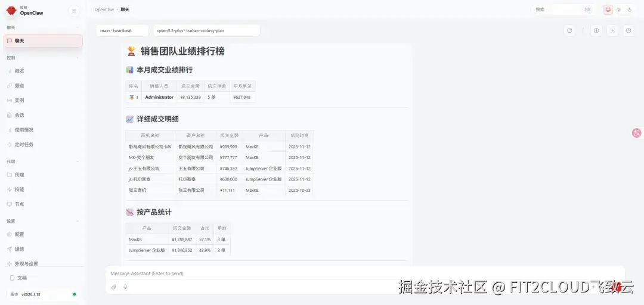Toggle the brain thinking icon
Viewport: 644px width, 305px height.
pos(596,30)
